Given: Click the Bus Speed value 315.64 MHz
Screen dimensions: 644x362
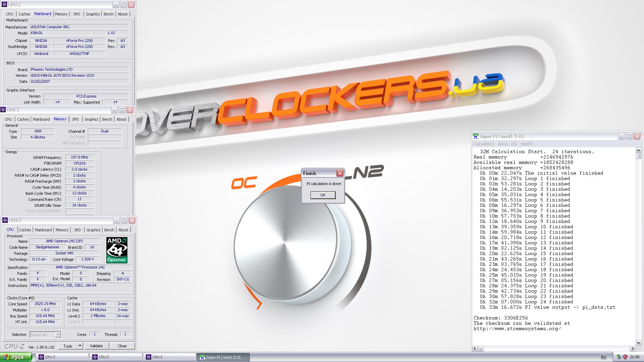Looking at the screenshot, I should (45, 316).
